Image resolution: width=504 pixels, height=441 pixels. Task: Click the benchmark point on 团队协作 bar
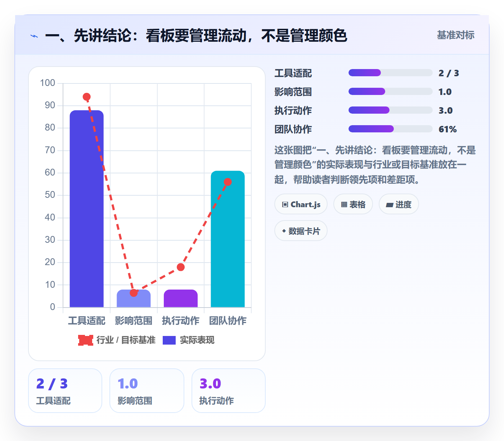(228, 182)
